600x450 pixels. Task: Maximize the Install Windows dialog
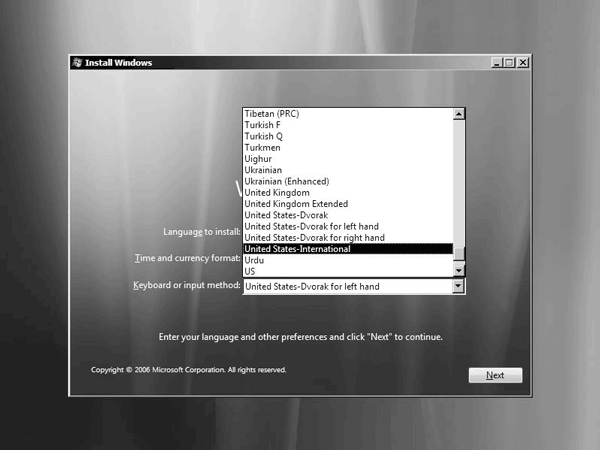tap(509, 62)
